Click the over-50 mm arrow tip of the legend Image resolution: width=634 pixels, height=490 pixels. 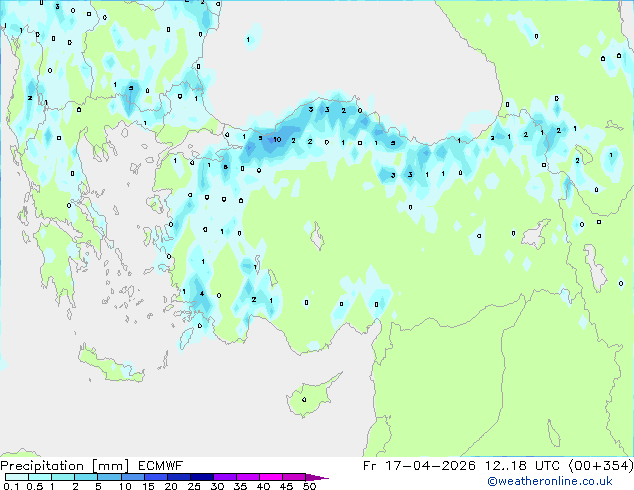tap(317, 477)
